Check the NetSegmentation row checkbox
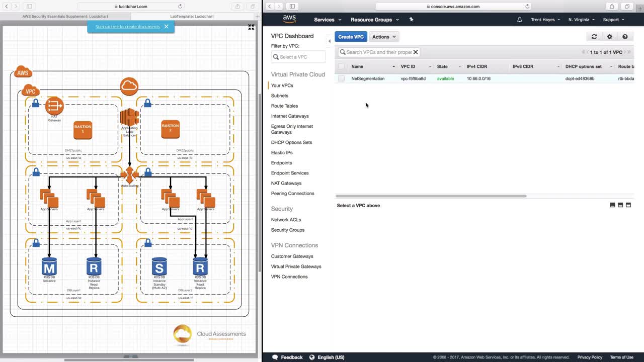Screen dimensions: 644x362 pos(342,78)
